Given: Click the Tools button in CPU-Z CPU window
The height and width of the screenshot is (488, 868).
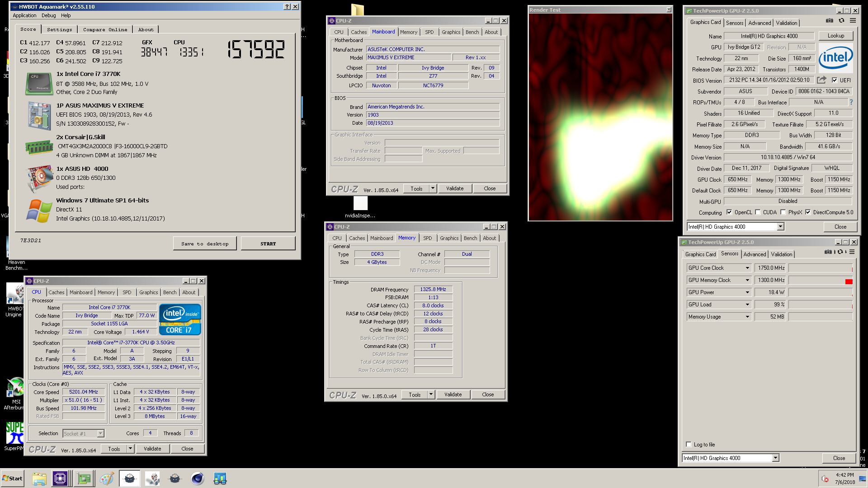Looking at the screenshot, I should pyautogui.click(x=114, y=449).
